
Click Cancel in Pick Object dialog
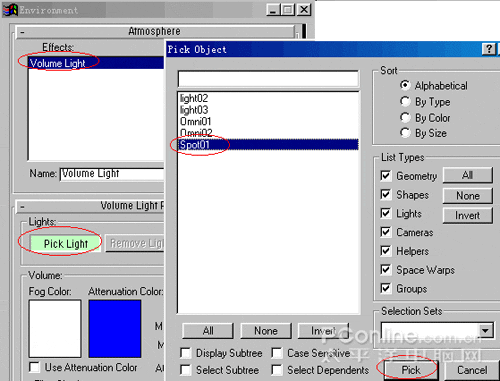472,370
